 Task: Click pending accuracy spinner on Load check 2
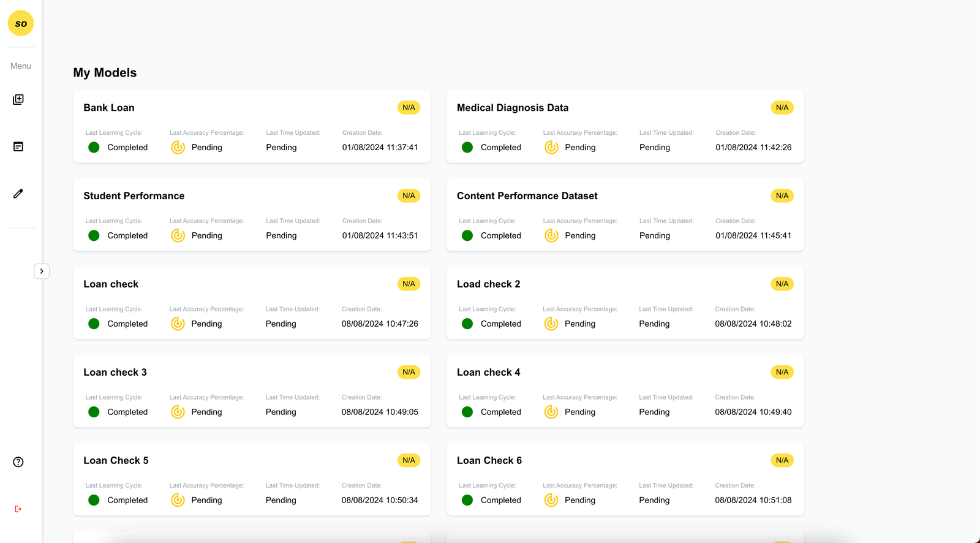(551, 324)
